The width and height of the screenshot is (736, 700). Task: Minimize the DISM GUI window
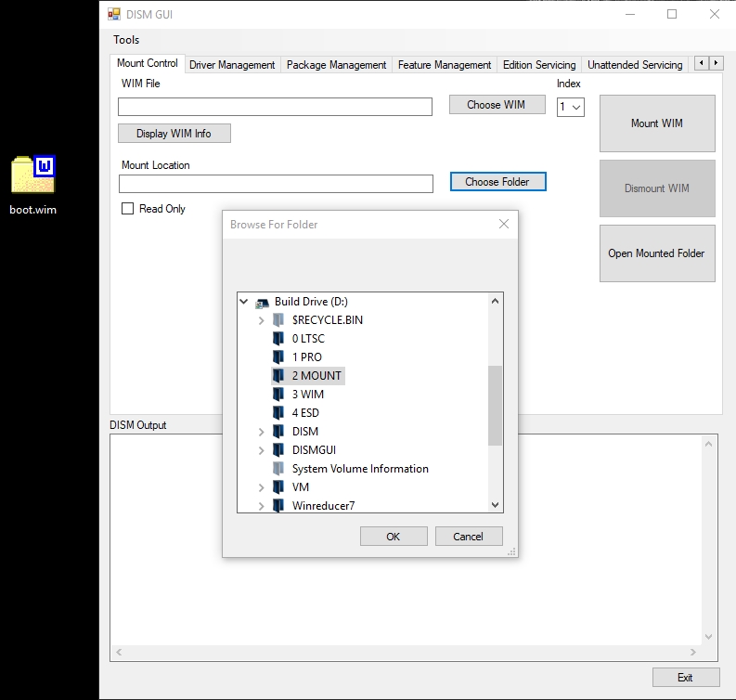point(630,14)
